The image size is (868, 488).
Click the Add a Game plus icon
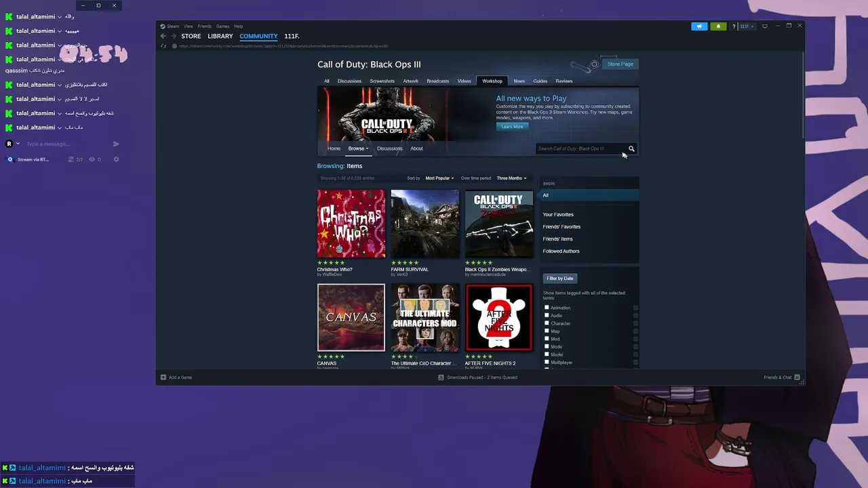(x=163, y=378)
